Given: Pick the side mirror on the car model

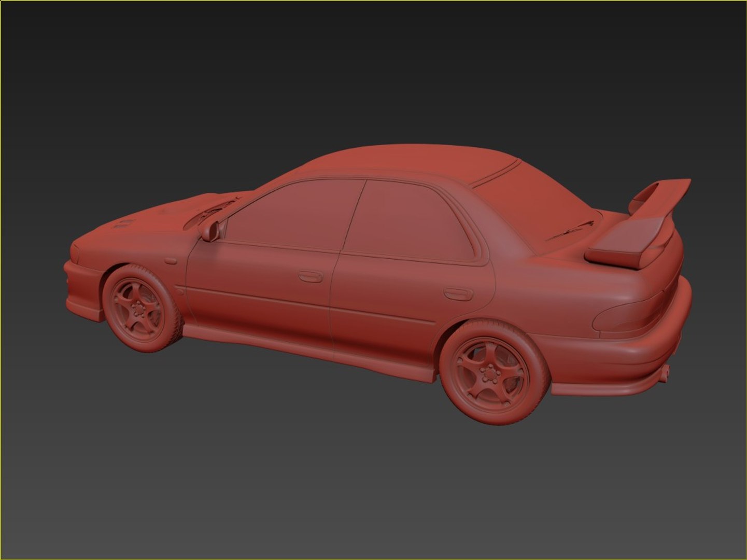Looking at the screenshot, I should [212, 230].
